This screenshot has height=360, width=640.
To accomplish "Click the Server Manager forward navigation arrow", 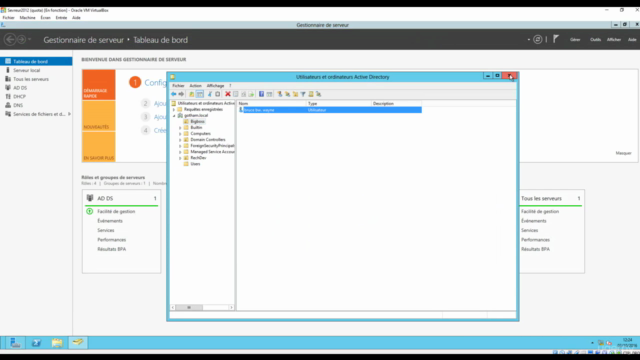I will (x=21, y=40).
